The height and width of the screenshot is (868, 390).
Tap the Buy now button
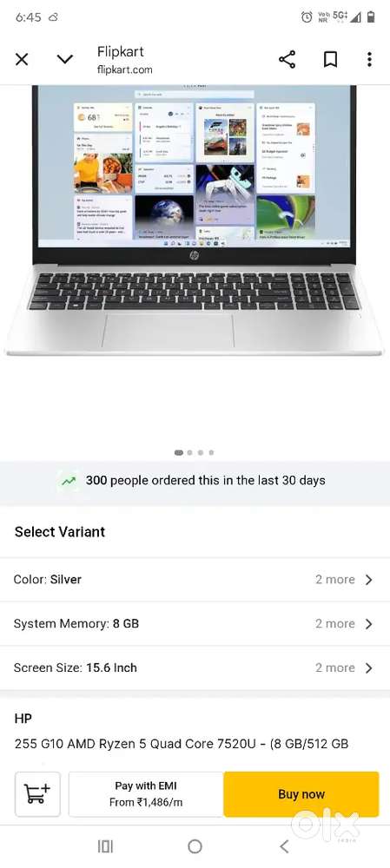click(x=301, y=794)
